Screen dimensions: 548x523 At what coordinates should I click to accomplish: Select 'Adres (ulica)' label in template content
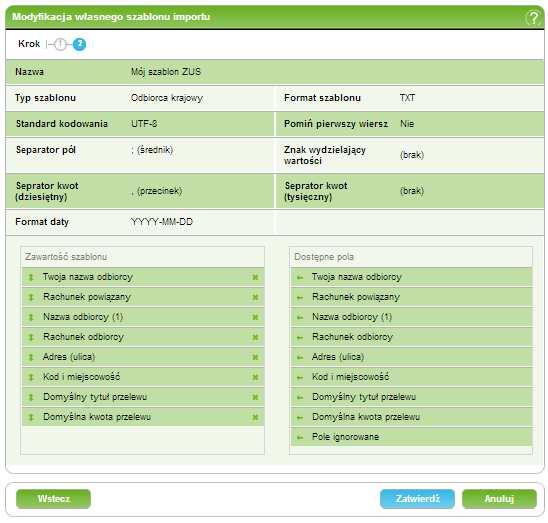pos(69,357)
